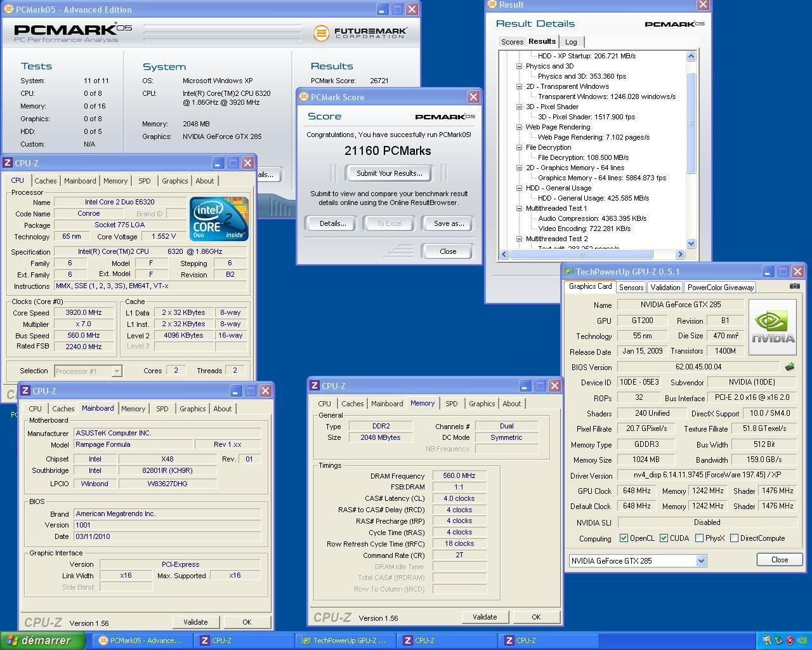Click the title icon of the CPU-Z Mainboard window
This screenshot has width=812, height=650.
click(25, 390)
